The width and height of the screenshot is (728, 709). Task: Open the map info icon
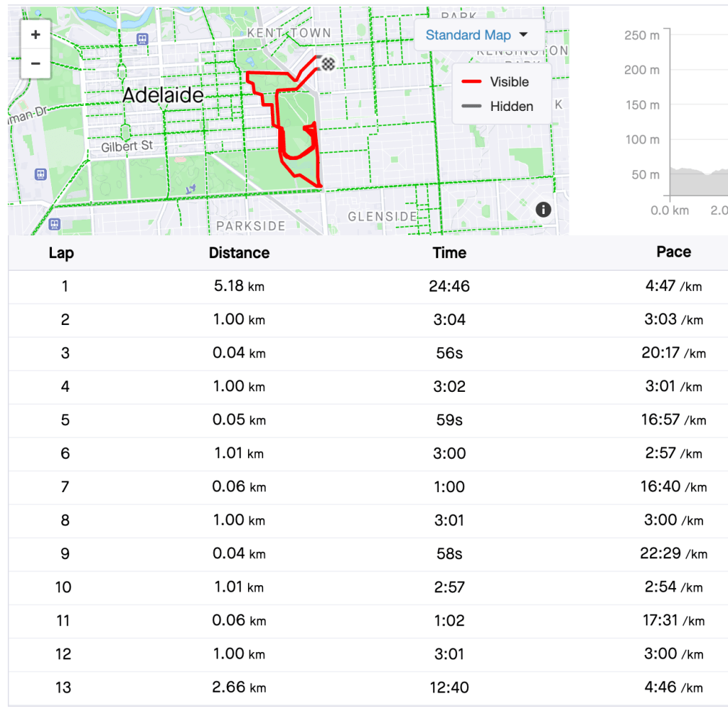pyautogui.click(x=544, y=209)
